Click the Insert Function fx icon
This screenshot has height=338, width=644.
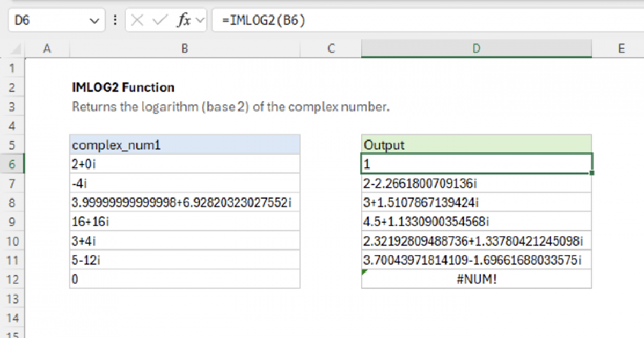(184, 20)
